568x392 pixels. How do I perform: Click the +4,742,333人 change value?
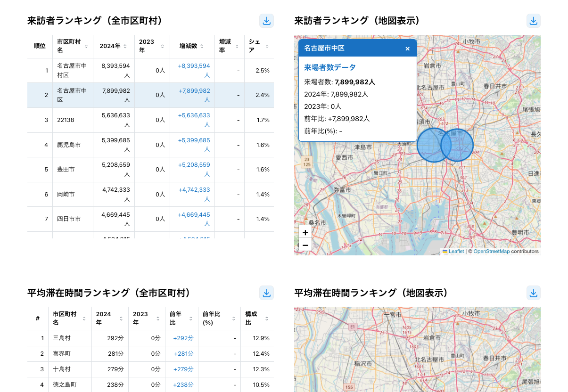(x=194, y=194)
